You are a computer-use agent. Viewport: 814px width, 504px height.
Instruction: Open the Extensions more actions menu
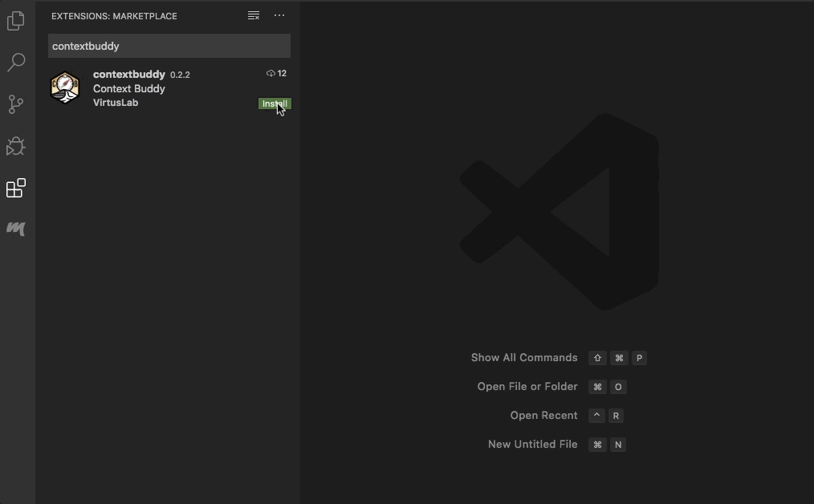pos(279,15)
